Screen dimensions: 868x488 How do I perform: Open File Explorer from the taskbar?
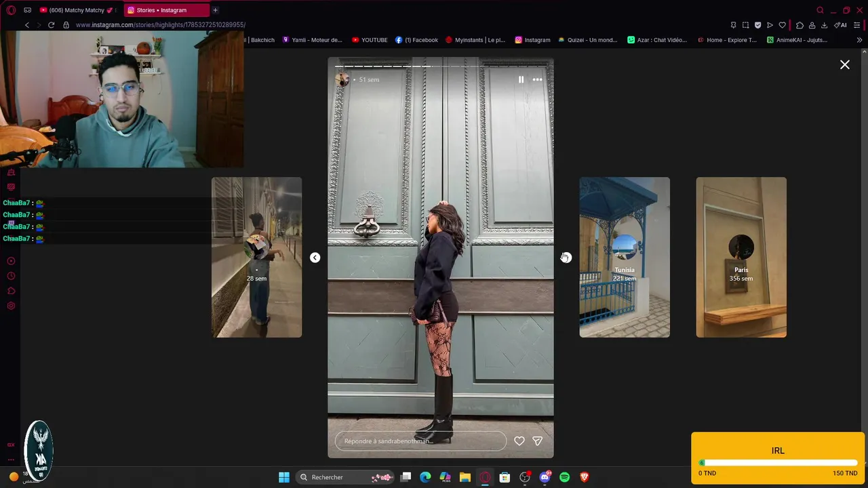point(465,477)
